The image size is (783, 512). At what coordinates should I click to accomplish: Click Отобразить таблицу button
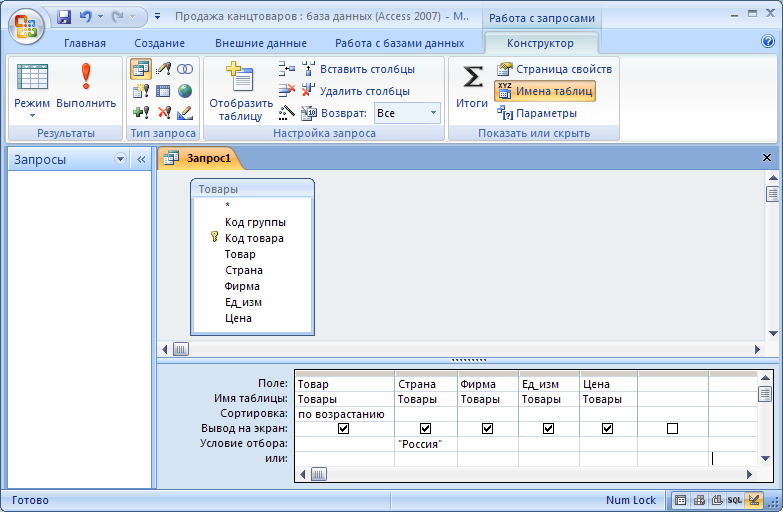pyautogui.click(x=241, y=91)
